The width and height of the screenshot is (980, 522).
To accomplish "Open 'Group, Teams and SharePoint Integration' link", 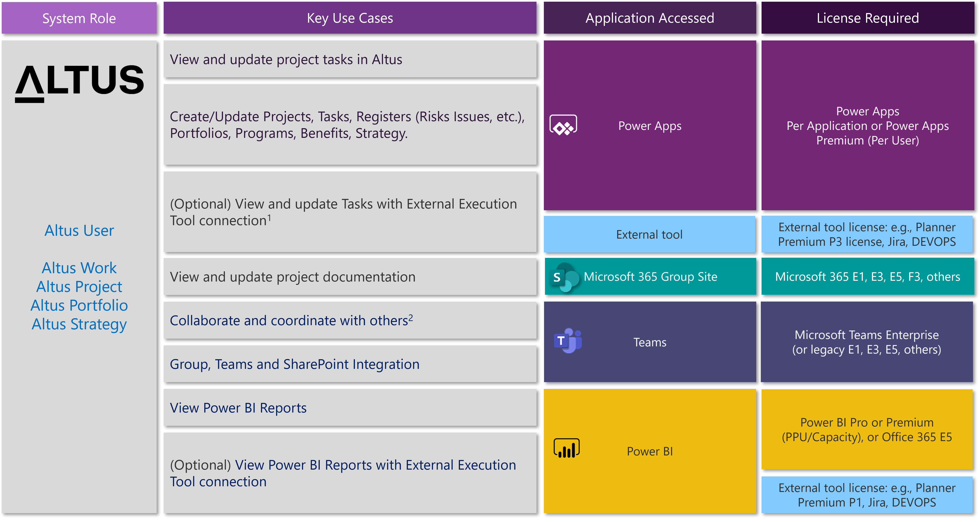I will coord(294,364).
